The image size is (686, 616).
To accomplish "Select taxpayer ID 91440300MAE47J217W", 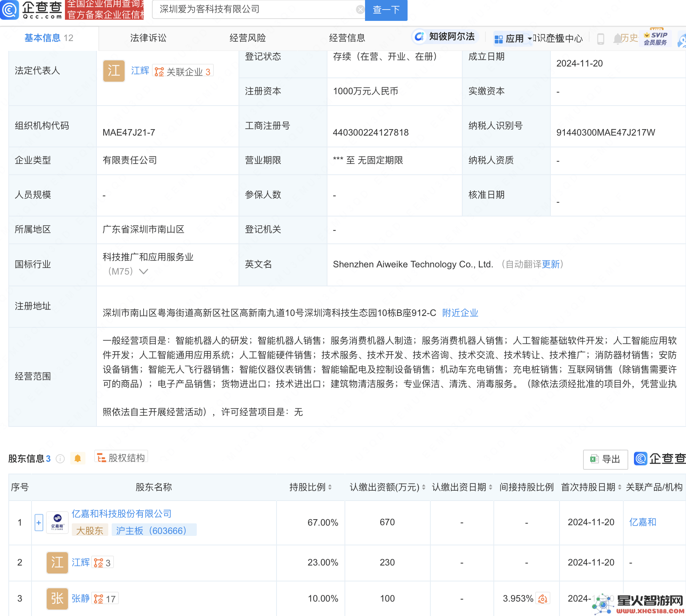I will (x=605, y=133).
